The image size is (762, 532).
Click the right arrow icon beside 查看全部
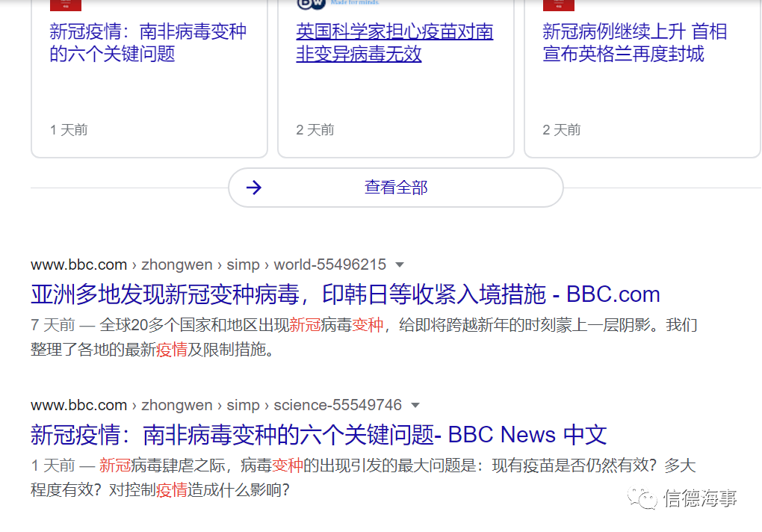(254, 188)
